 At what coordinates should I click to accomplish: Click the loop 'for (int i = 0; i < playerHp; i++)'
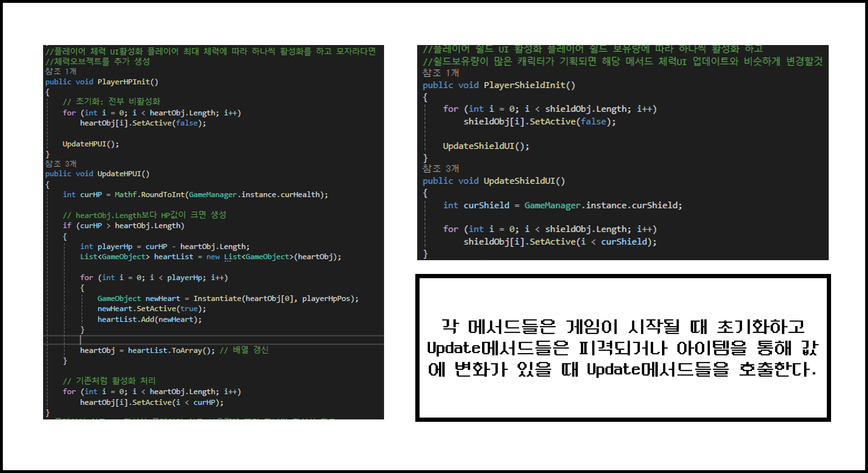click(154, 277)
